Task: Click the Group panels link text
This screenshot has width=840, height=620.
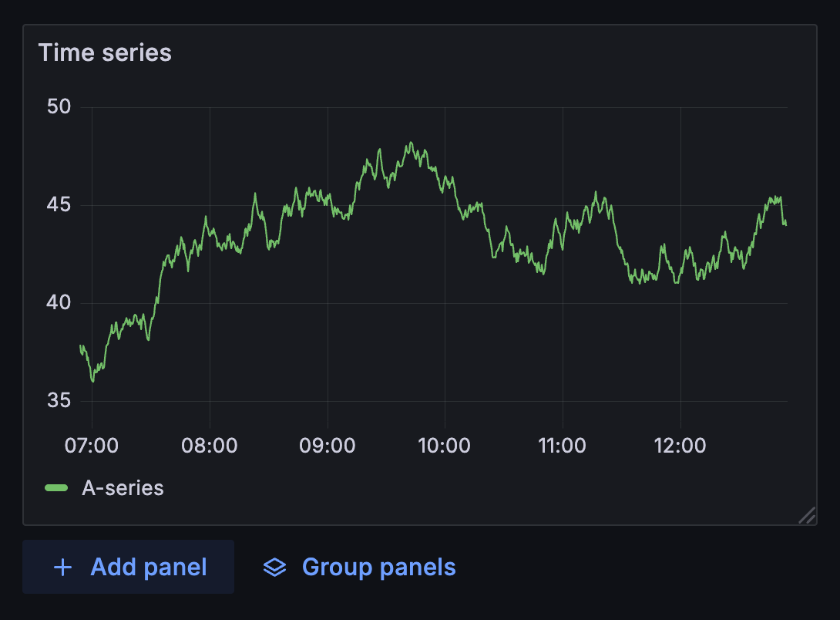Action: pyautogui.click(x=378, y=568)
